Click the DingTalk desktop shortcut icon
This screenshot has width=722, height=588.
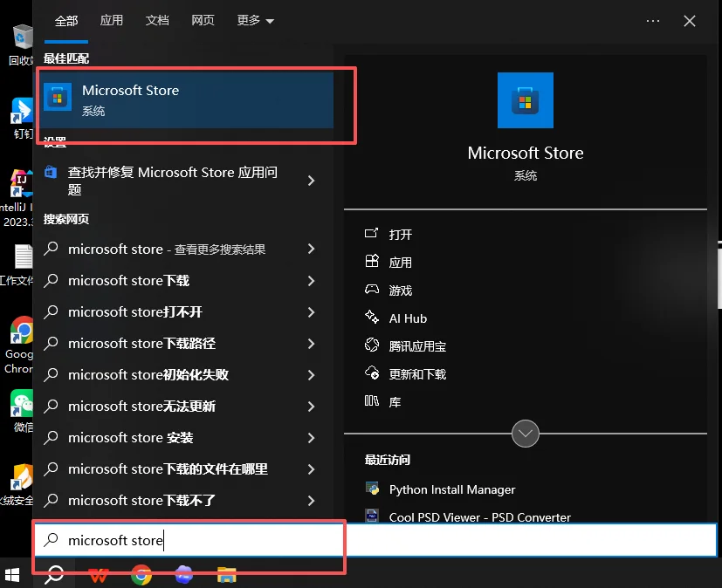point(22,111)
